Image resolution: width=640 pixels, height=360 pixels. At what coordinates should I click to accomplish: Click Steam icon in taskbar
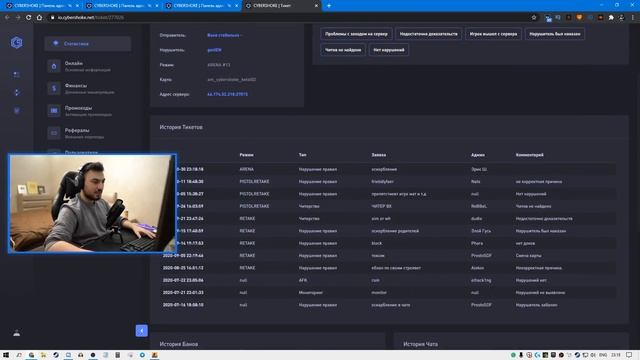(56, 355)
